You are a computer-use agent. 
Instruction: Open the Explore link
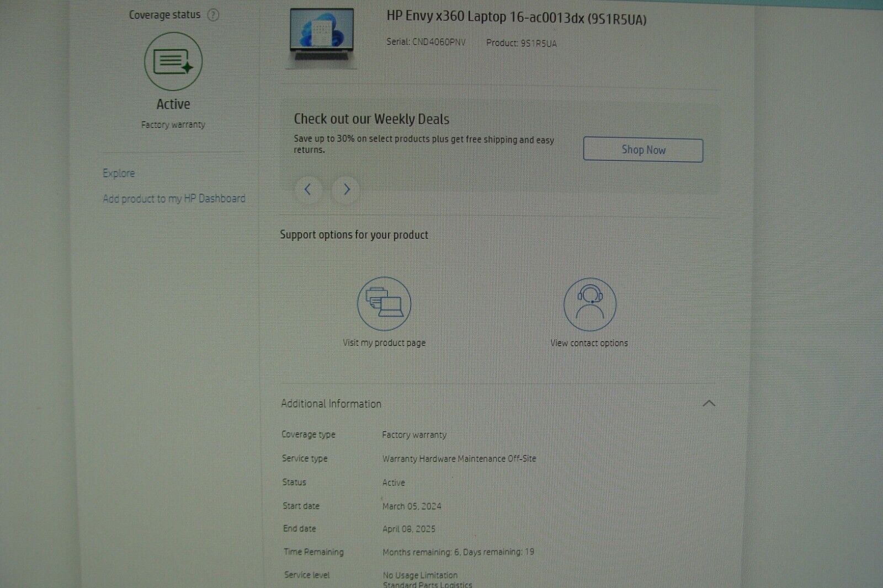tap(119, 173)
